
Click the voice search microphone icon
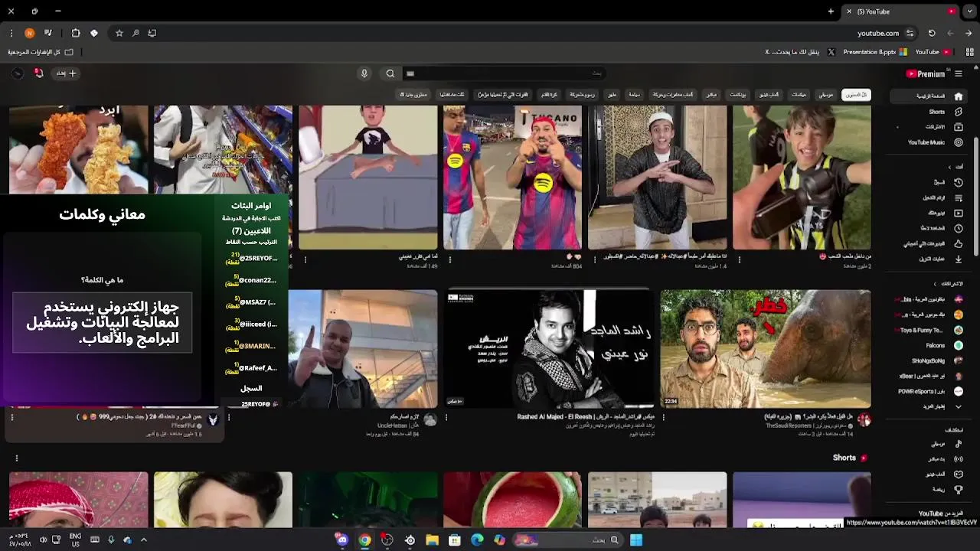(x=364, y=73)
